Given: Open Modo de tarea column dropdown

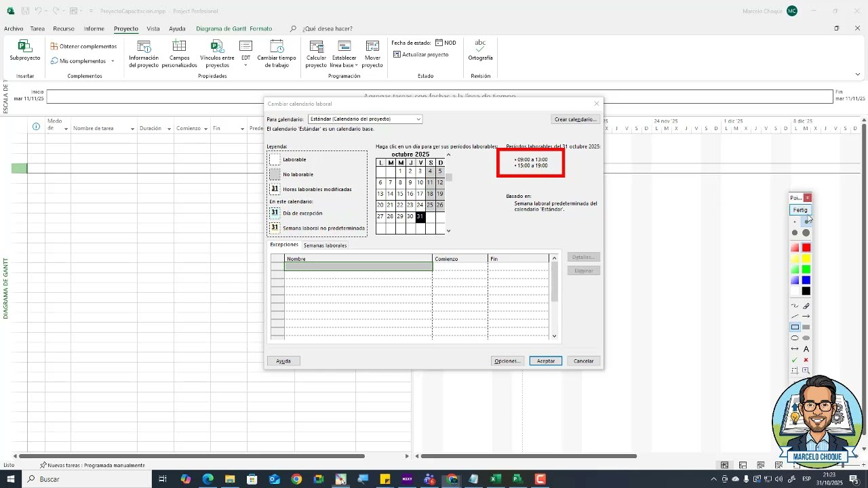Looking at the screenshot, I should point(66,129).
